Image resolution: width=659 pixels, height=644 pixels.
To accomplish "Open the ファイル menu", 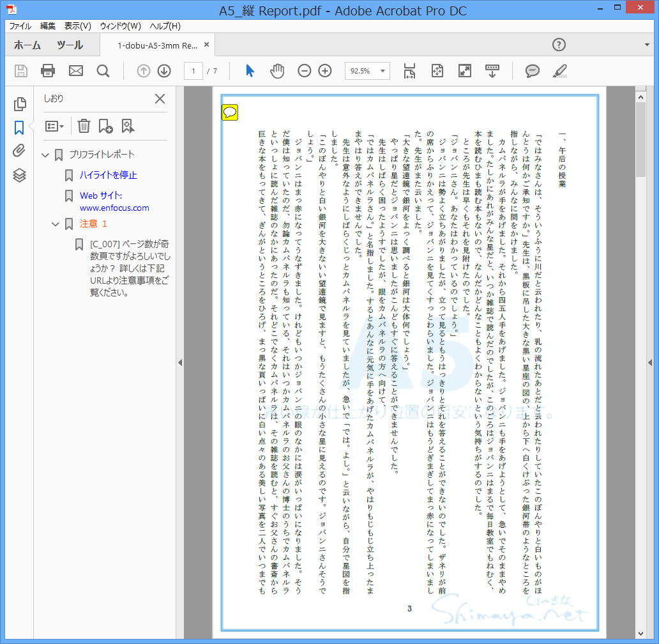I will (20, 26).
